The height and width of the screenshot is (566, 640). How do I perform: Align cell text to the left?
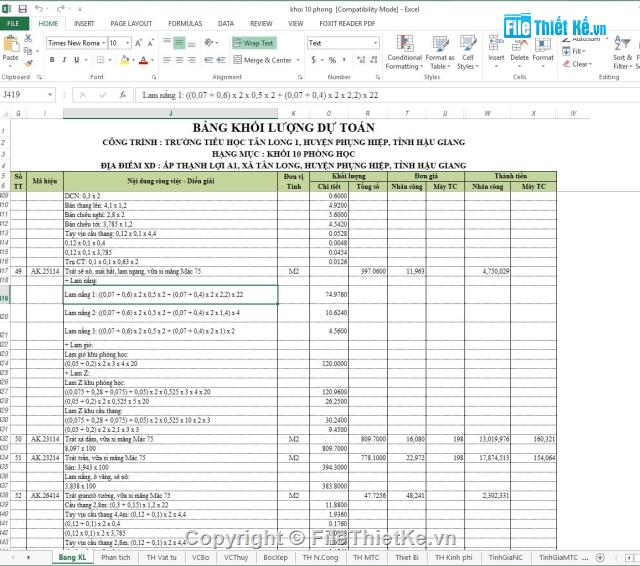167,60
